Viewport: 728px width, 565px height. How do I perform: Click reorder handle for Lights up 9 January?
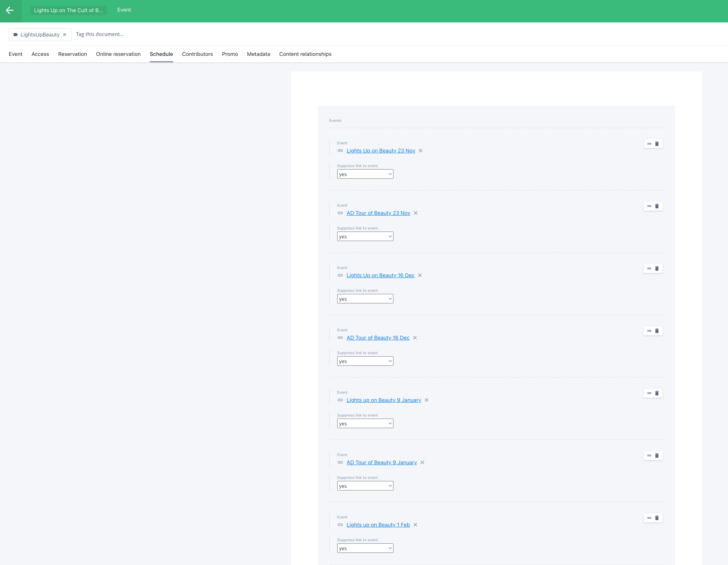coord(649,393)
